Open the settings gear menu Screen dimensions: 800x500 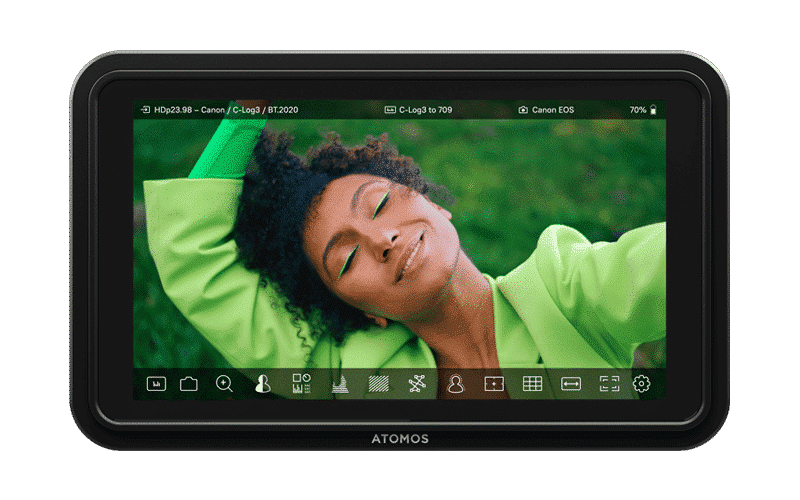[x=642, y=383]
